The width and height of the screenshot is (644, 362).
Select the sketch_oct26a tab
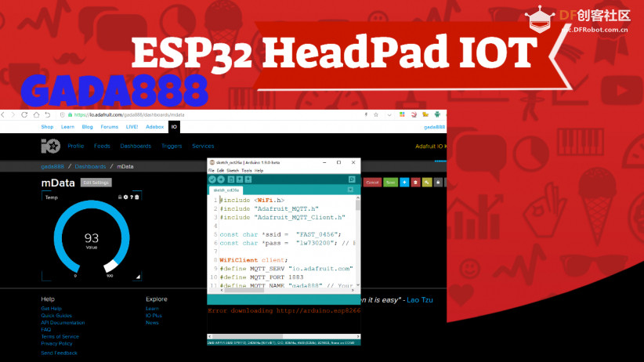pos(226,190)
